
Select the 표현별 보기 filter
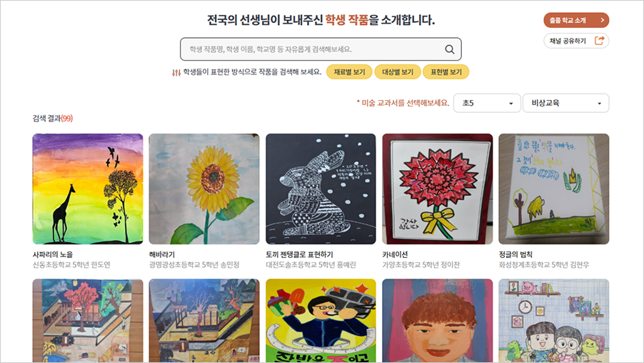(x=446, y=72)
